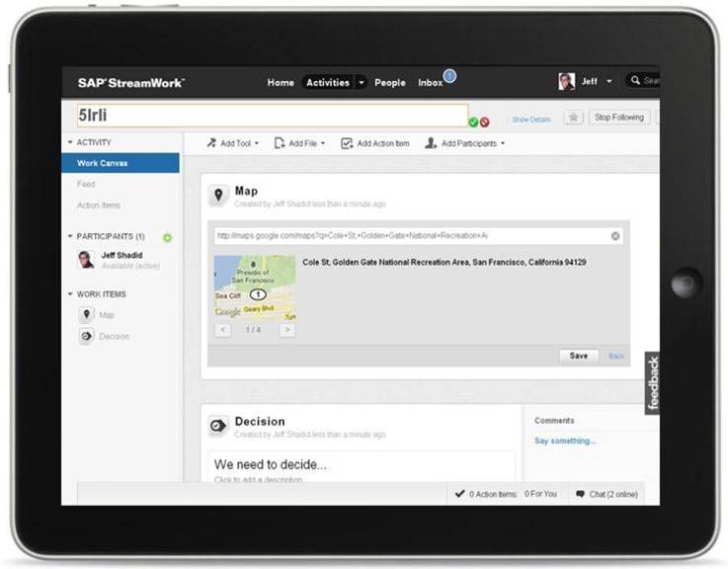The image size is (728, 569).
Task: Add participant with green plus icon
Action: (x=167, y=237)
